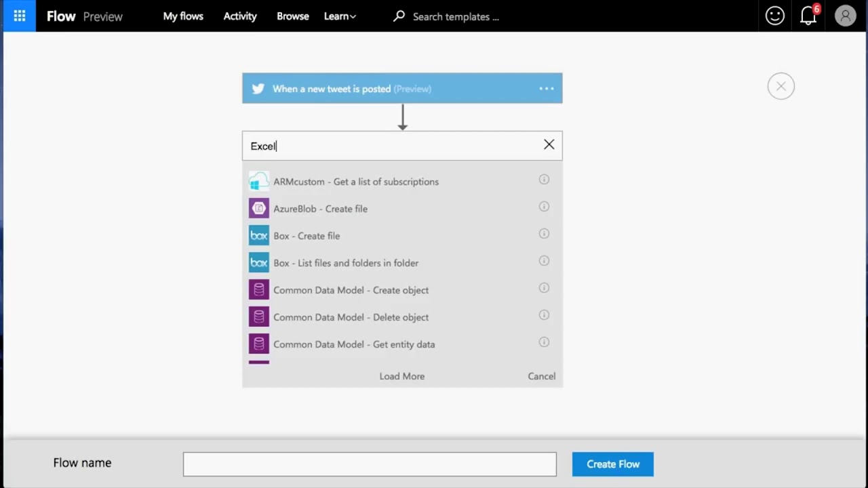The width and height of the screenshot is (868, 488).
Task: Click database icon beside Create object
Action: [258, 290]
